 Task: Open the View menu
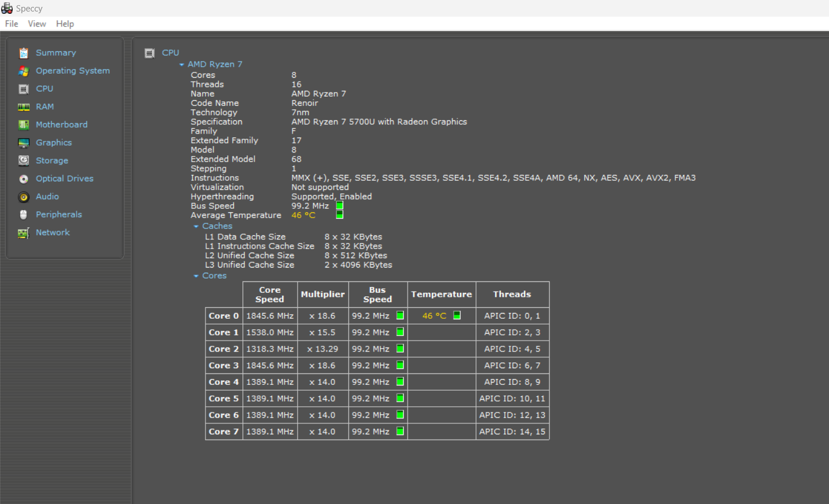tap(37, 24)
